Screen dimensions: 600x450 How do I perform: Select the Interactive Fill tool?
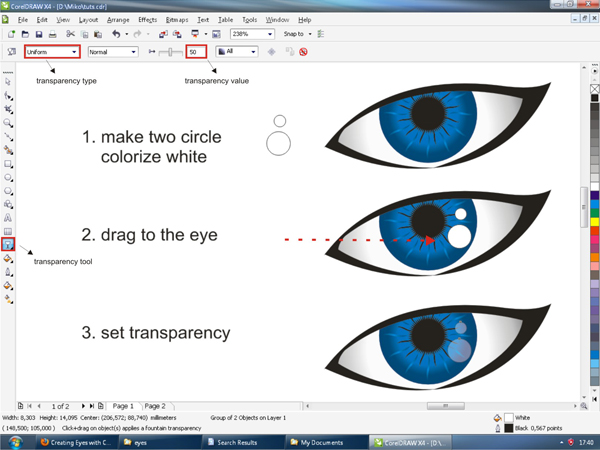8,299
